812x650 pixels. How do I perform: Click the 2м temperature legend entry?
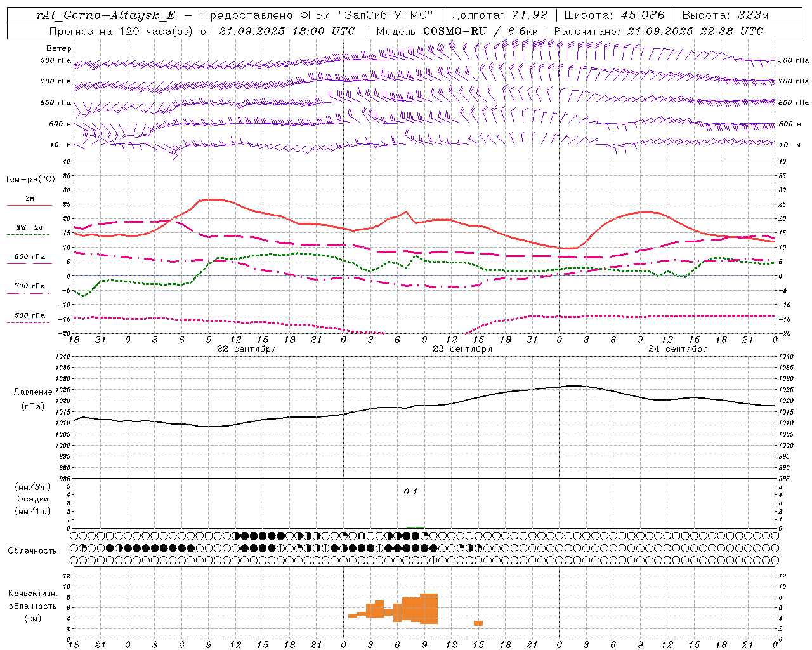(30, 198)
